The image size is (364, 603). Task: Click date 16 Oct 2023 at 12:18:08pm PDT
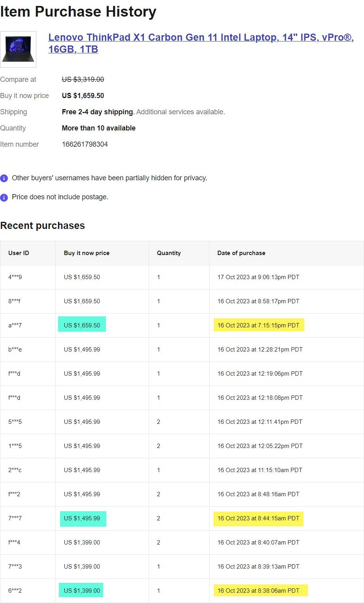(x=260, y=398)
